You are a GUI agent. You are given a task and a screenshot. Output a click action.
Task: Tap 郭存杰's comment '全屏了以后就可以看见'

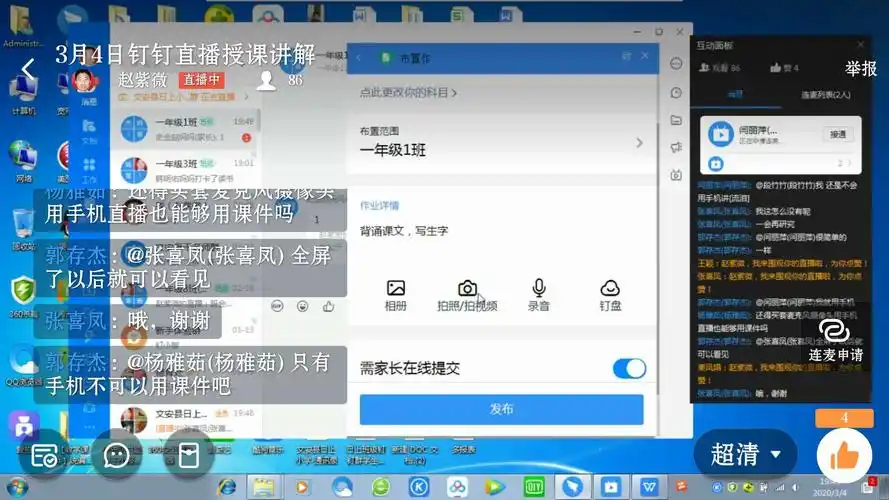coord(190,268)
